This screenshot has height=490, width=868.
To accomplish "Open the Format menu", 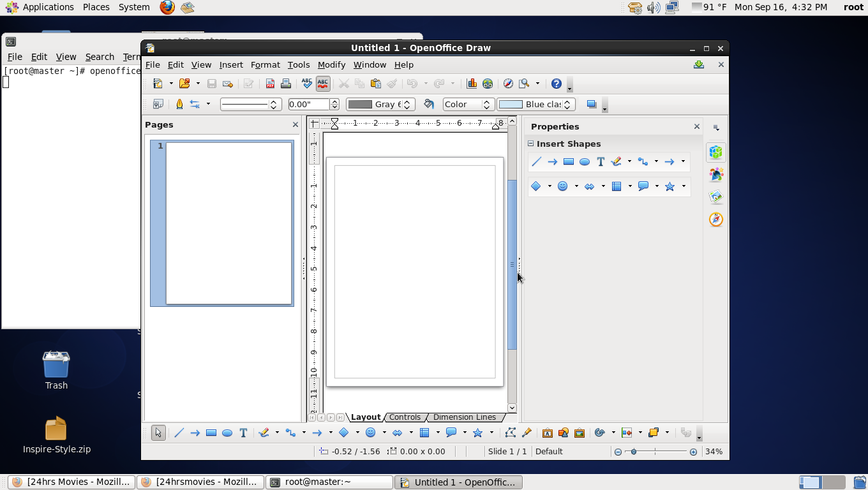I will (266, 64).
